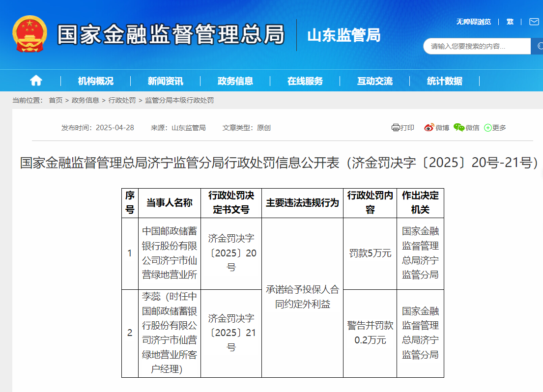Open the 统计数据 menu

click(445, 81)
